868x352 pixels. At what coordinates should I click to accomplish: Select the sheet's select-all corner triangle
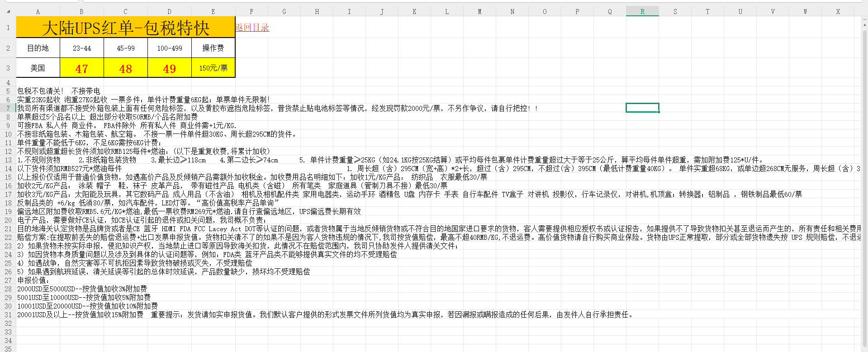click(x=8, y=12)
